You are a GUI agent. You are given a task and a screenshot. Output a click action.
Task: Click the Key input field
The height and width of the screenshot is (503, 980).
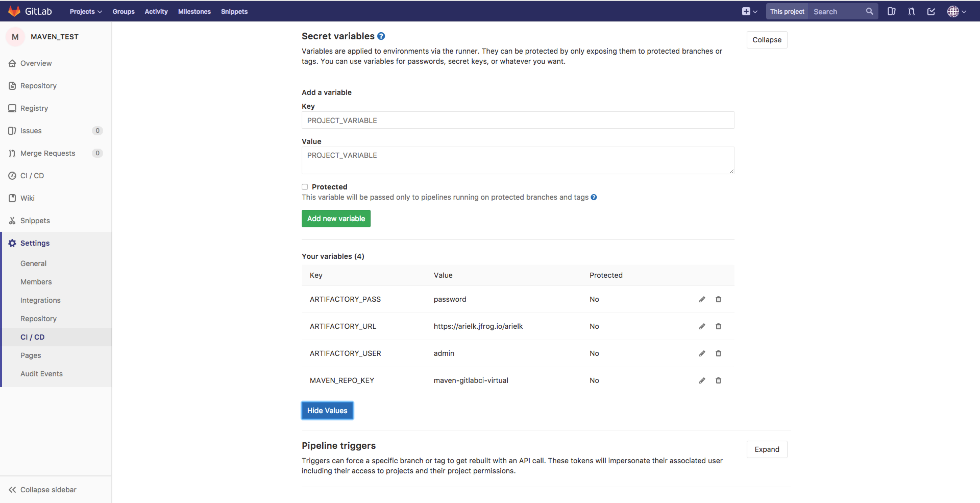click(518, 120)
